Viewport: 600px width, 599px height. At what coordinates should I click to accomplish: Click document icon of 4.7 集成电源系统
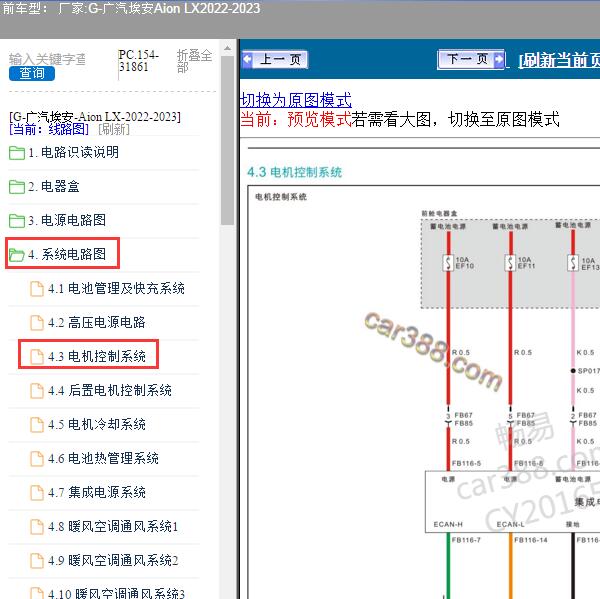point(37,493)
